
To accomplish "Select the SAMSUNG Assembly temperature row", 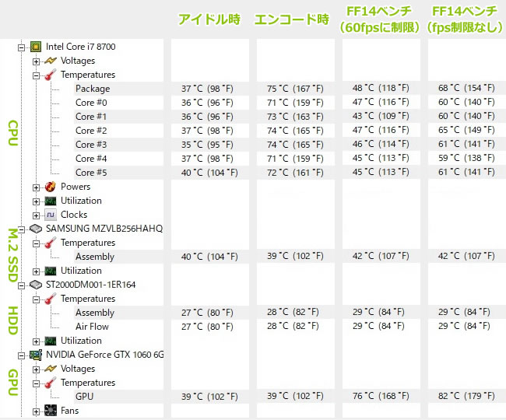I will [118, 257].
